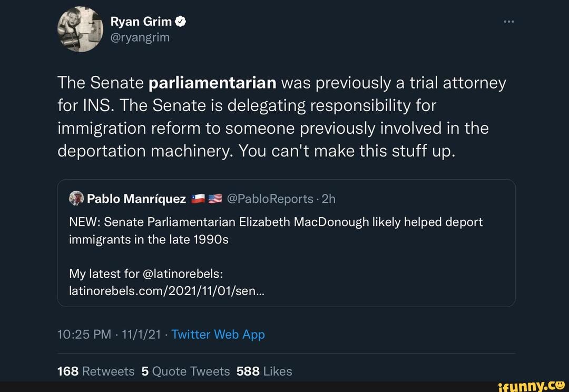View the 168 Retweets list

point(95,371)
